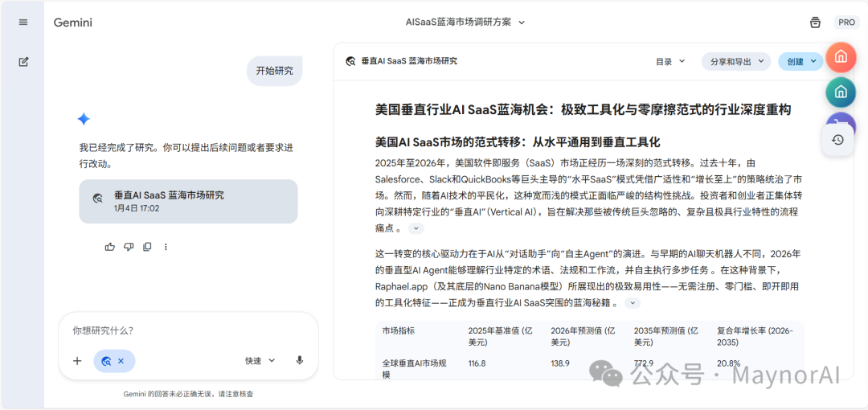Open the 创建 dropdown button

pos(800,61)
